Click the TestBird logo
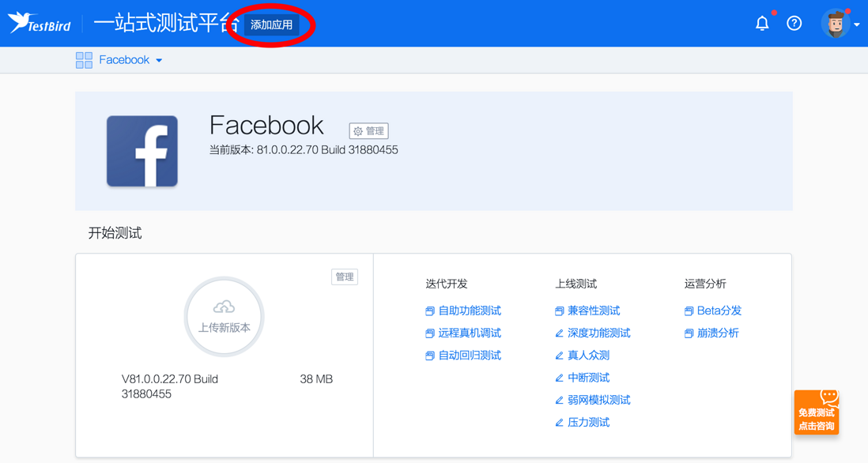 pos(40,23)
